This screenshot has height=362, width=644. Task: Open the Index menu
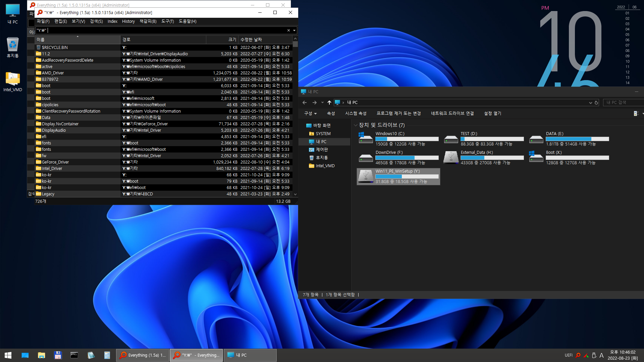[112, 21]
